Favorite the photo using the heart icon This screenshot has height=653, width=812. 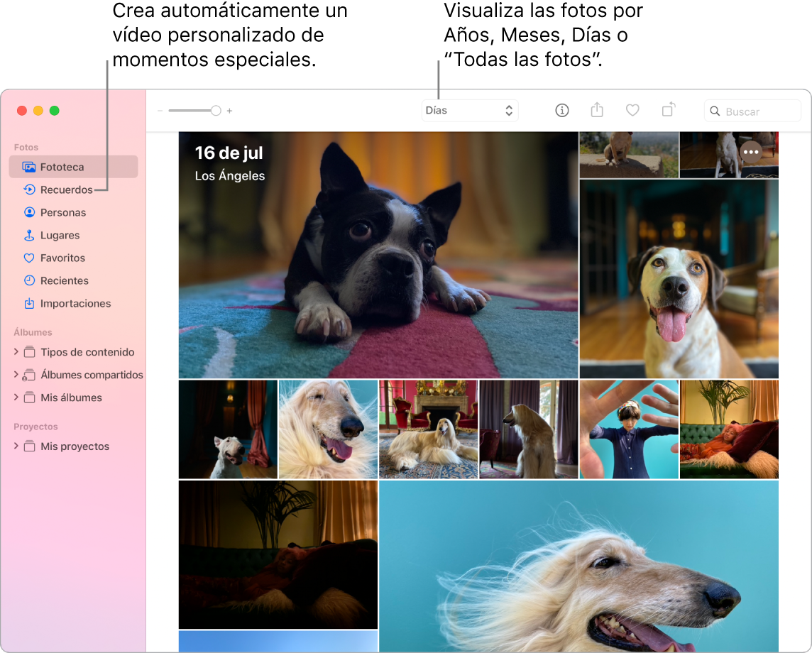pyautogui.click(x=632, y=111)
